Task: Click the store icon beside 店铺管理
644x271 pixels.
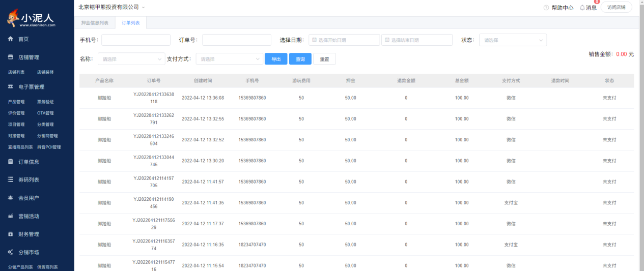Action: coord(10,57)
